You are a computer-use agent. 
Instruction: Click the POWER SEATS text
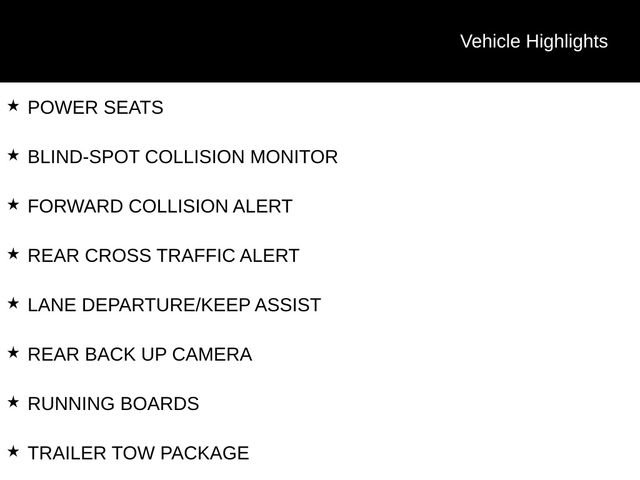click(95, 108)
